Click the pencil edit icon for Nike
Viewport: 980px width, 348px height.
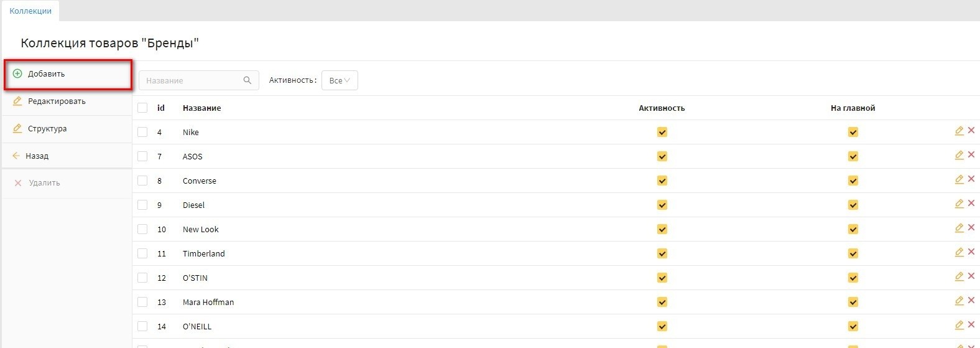click(959, 131)
